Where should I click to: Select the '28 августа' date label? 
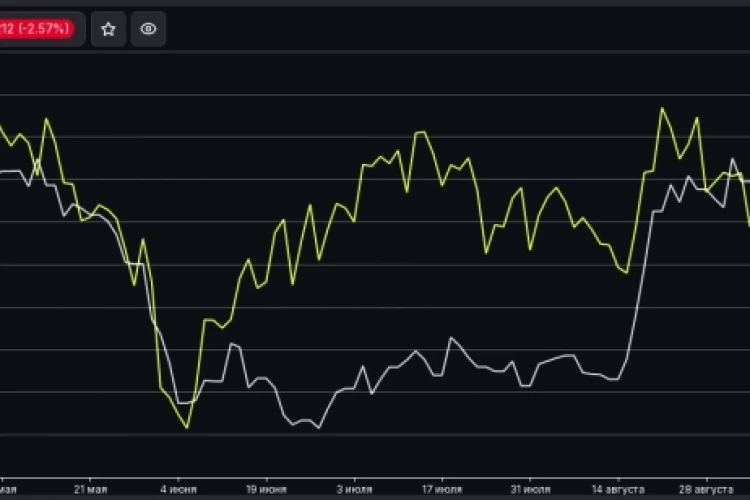[x=706, y=489]
